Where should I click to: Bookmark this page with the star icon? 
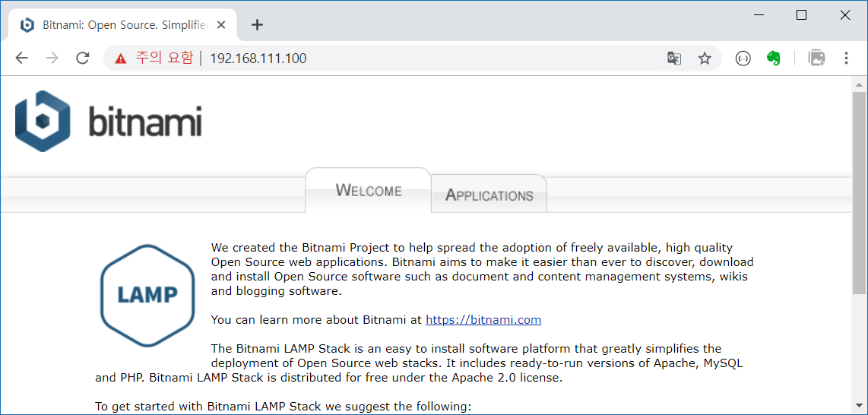click(x=704, y=58)
